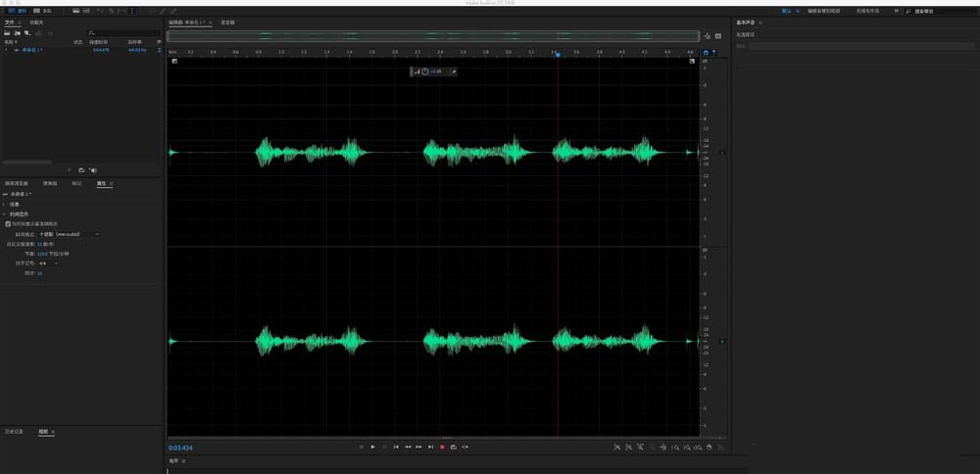Zoom in amplitude icon
The height and width of the screenshot is (474, 980).
coord(616,448)
